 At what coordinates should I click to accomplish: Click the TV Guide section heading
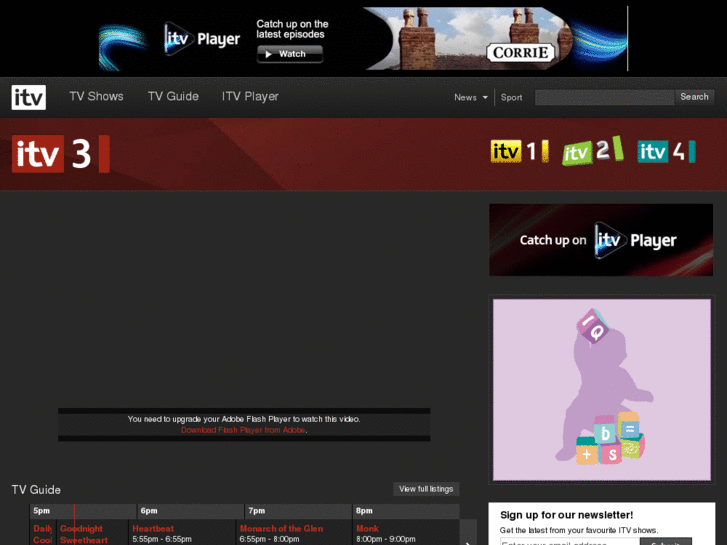tap(36, 490)
